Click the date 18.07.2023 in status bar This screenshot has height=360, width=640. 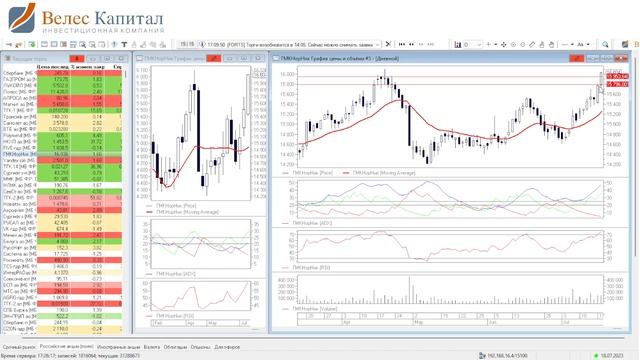click(612, 356)
